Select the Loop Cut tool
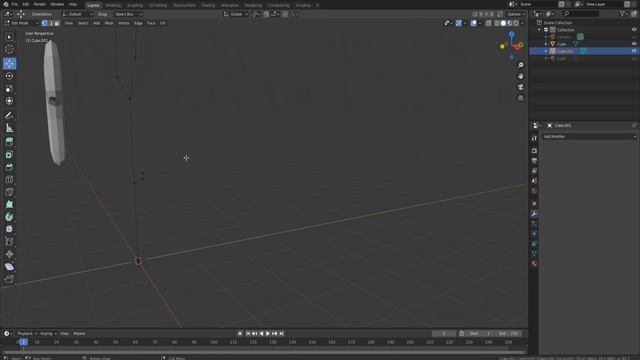 click(x=9, y=180)
